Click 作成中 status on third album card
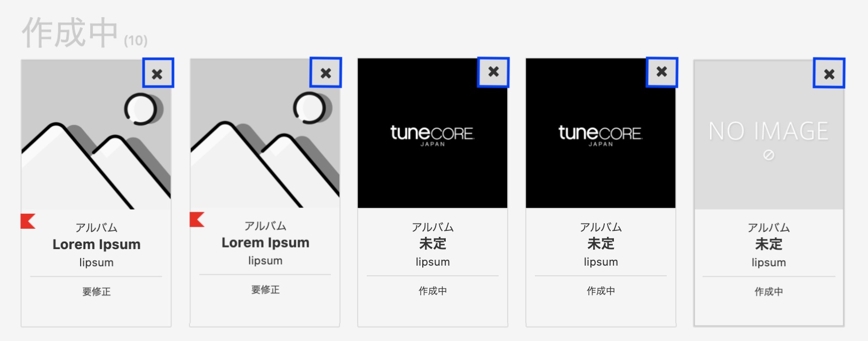 coord(432,291)
